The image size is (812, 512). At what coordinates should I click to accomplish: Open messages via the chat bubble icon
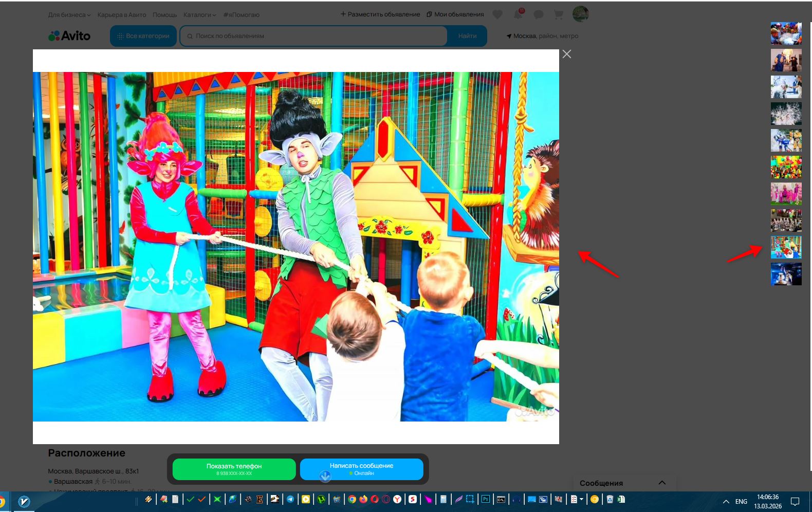539,14
